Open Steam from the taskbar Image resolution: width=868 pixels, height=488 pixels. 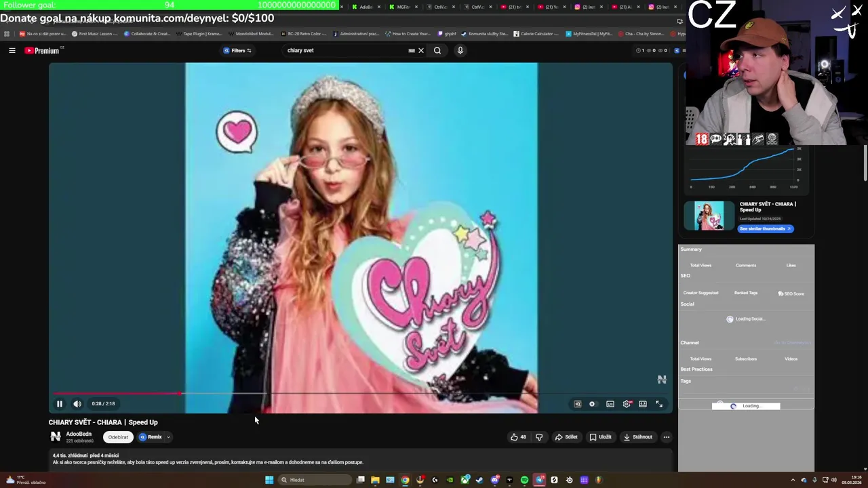coord(479,480)
